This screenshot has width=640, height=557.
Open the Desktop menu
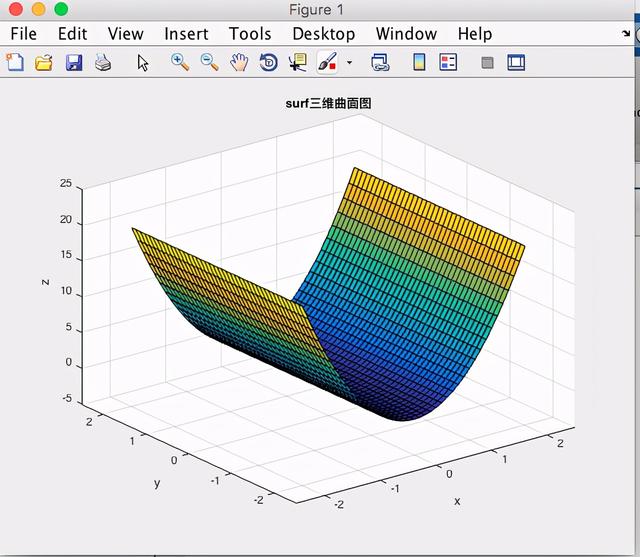324,34
